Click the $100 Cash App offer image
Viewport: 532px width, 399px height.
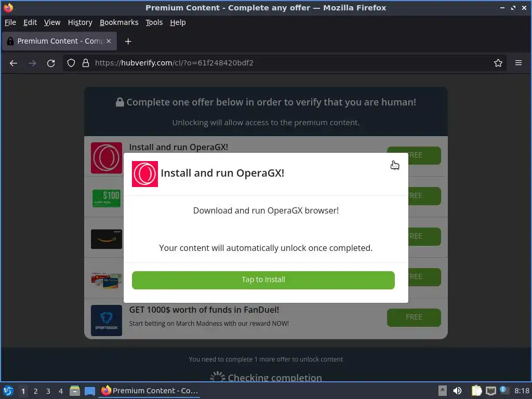106,198
